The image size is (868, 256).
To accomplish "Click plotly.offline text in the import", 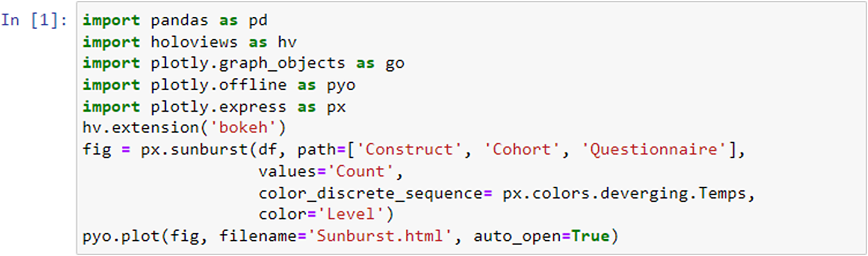I will (218, 85).
